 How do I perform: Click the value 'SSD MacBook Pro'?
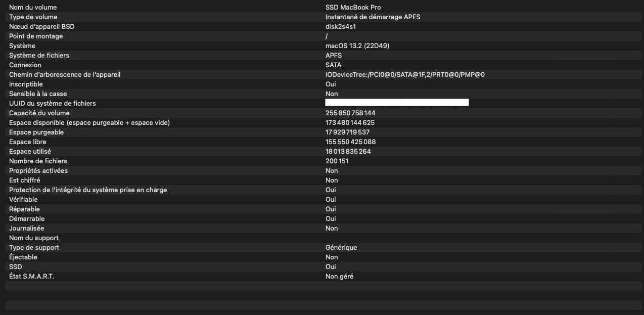(x=353, y=8)
